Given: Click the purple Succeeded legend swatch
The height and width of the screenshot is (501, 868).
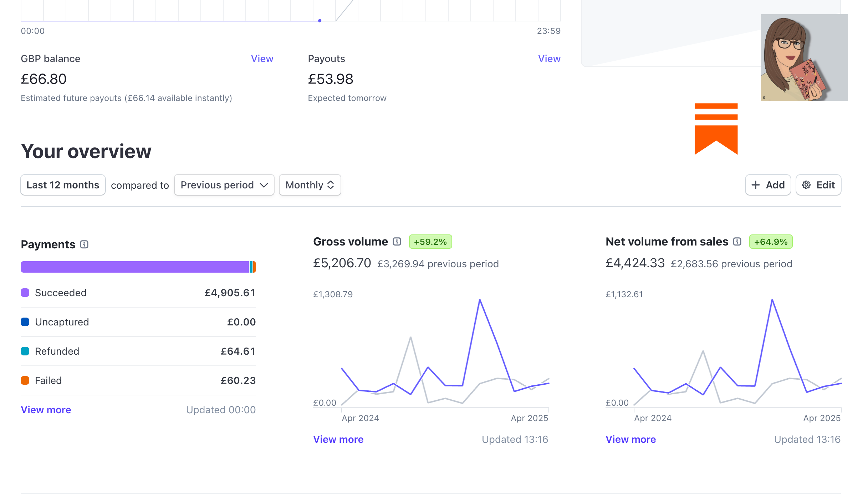Looking at the screenshot, I should (x=25, y=293).
